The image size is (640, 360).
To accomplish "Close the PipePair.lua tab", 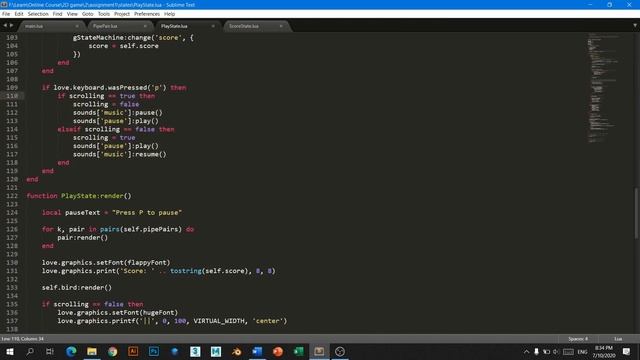I will 145,26.
